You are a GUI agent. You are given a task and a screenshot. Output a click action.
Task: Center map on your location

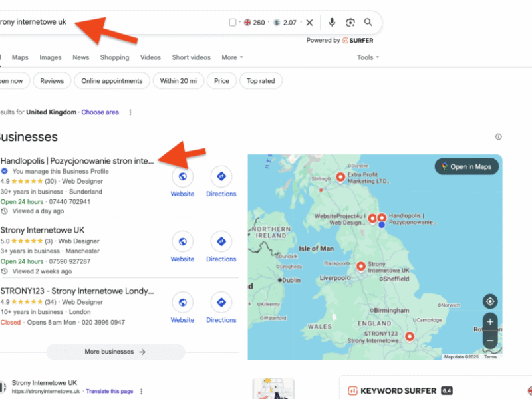click(x=490, y=301)
